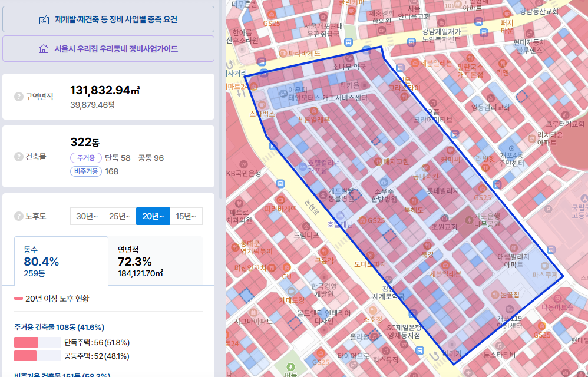Image resolution: width=588 pixels, height=377 pixels.
Task: Click the 322동 building count
Action: click(x=85, y=142)
